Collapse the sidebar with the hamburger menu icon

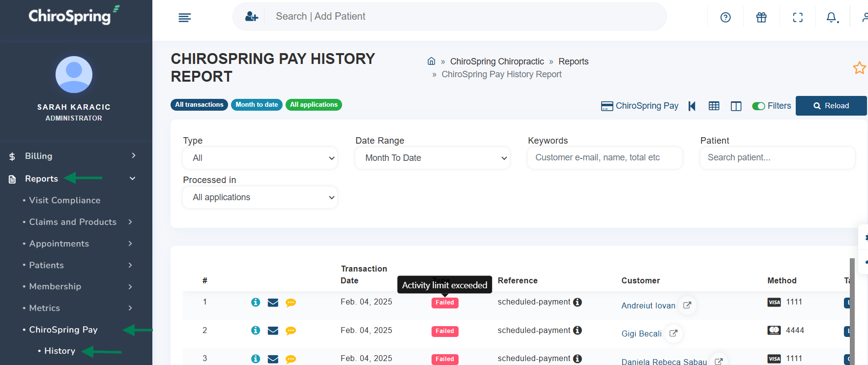tap(185, 18)
